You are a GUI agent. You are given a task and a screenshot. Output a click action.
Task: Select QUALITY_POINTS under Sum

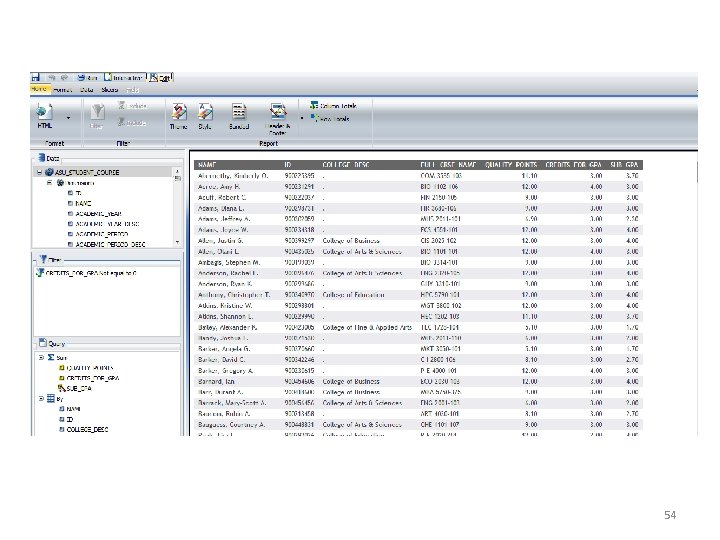(x=86, y=368)
